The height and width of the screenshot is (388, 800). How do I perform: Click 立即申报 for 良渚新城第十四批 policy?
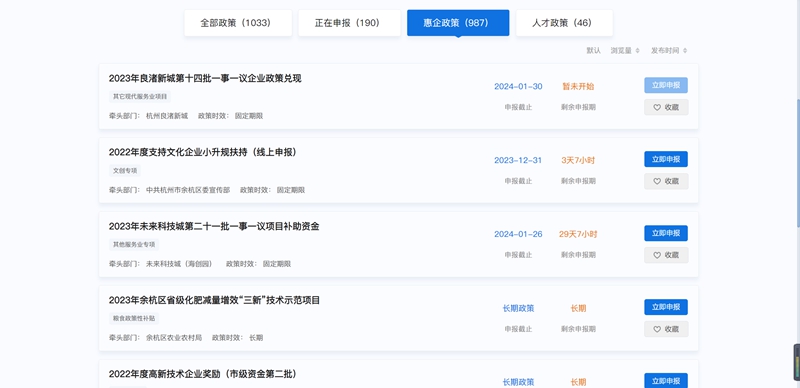(x=666, y=85)
